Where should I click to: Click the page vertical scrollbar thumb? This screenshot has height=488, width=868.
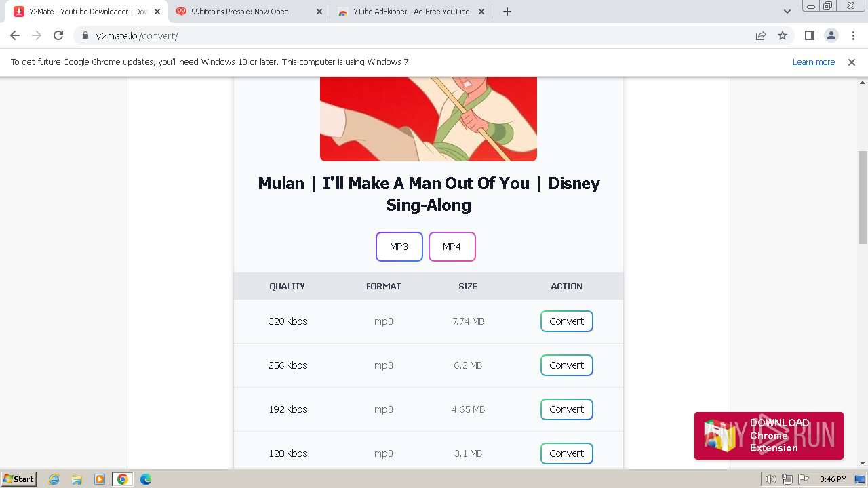[863, 197]
